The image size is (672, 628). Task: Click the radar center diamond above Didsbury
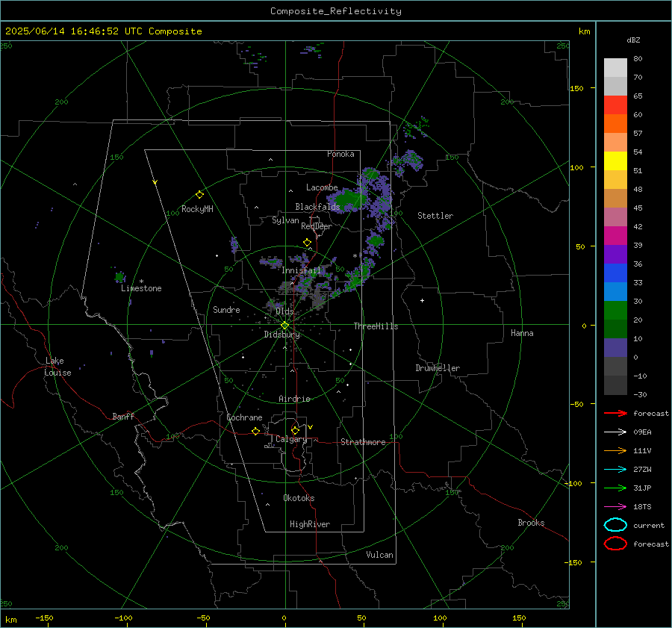(x=284, y=326)
